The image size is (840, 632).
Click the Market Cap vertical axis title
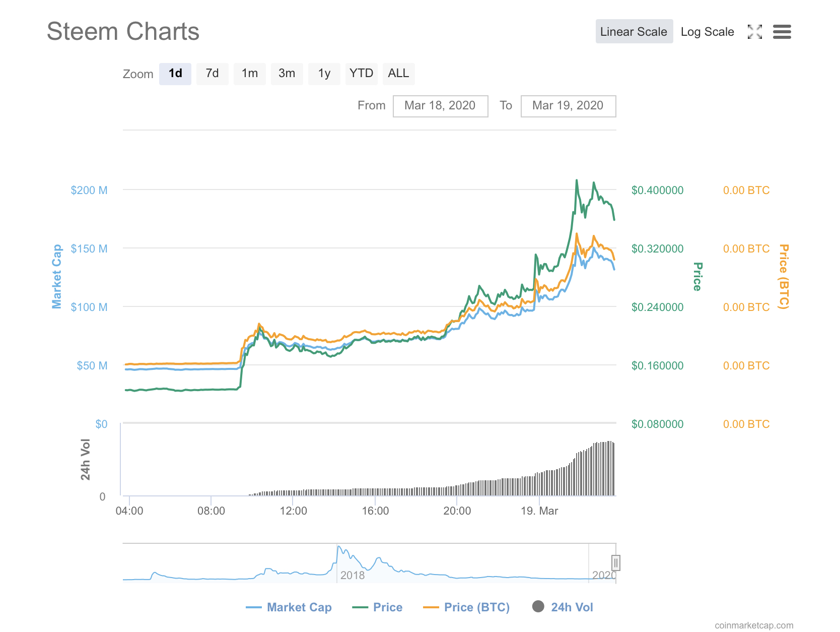click(x=57, y=276)
